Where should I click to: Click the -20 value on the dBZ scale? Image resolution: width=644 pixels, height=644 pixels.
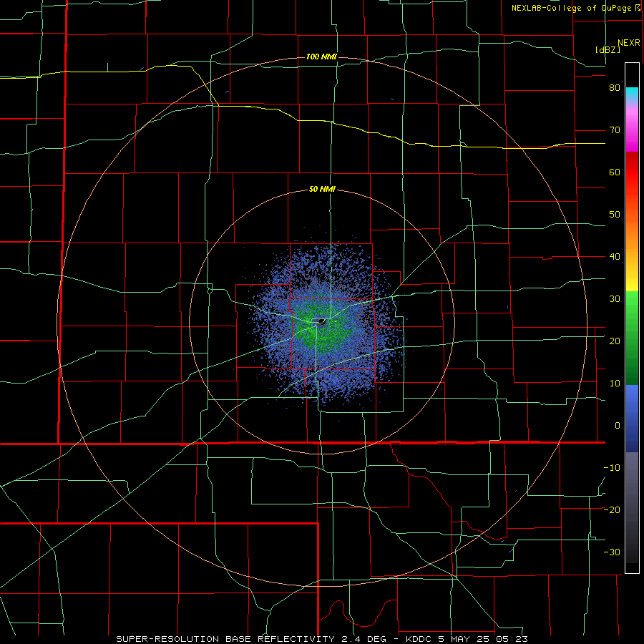click(x=612, y=510)
